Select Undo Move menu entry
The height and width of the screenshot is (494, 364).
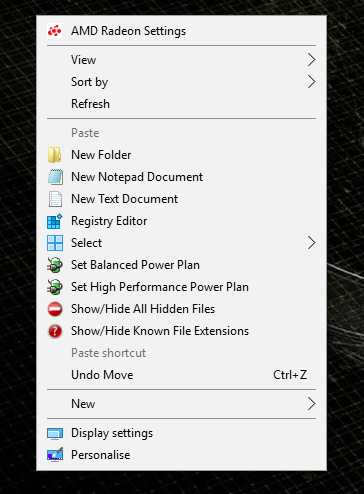(181, 375)
